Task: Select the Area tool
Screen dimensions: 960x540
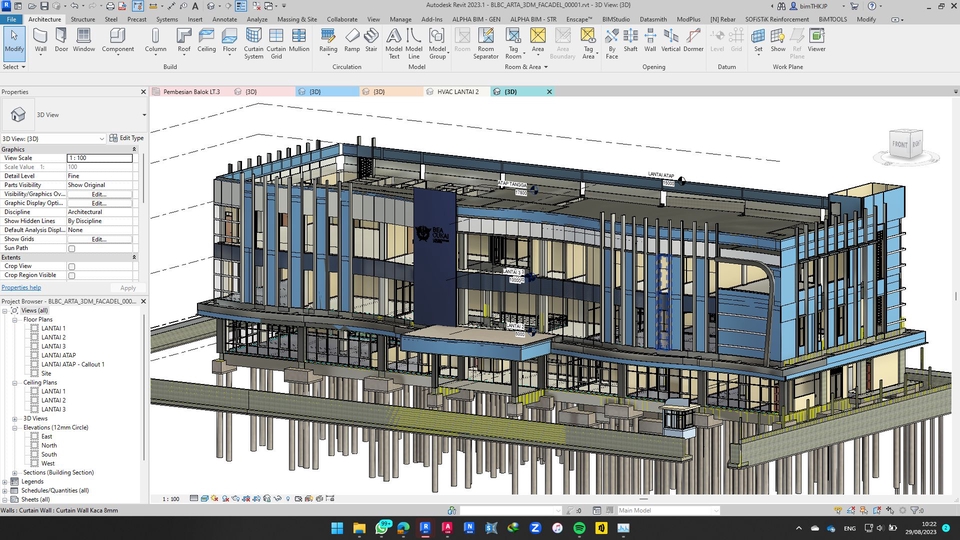Action: tap(538, 40)
